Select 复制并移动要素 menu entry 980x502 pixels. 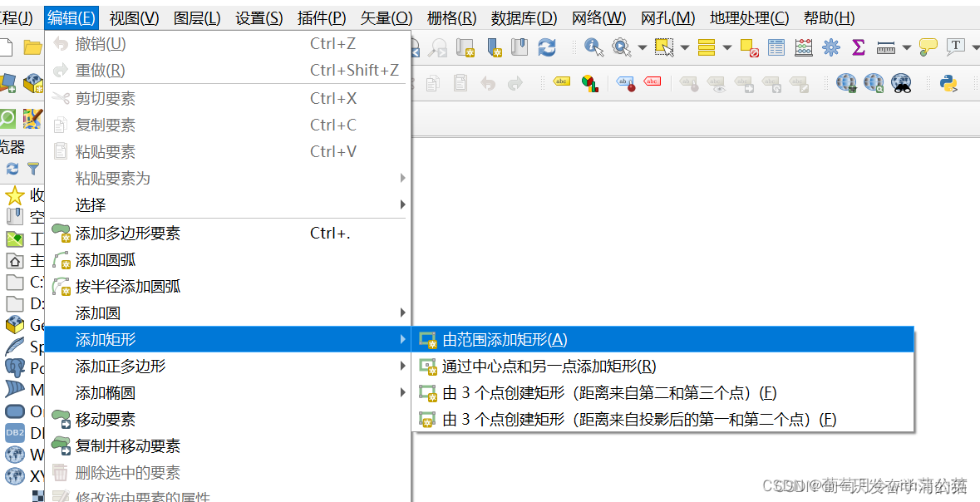pyautogui.click(x=228, y=445)
